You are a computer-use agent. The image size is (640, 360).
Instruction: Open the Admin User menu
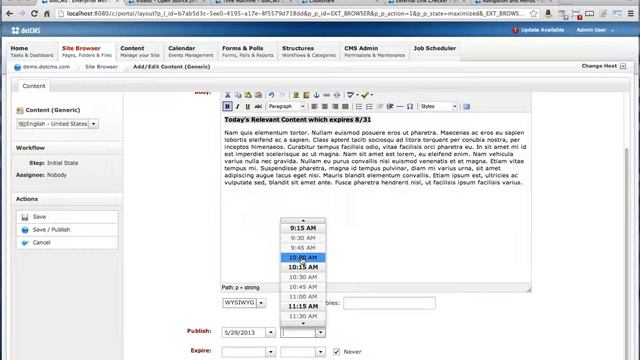point(595,30)
